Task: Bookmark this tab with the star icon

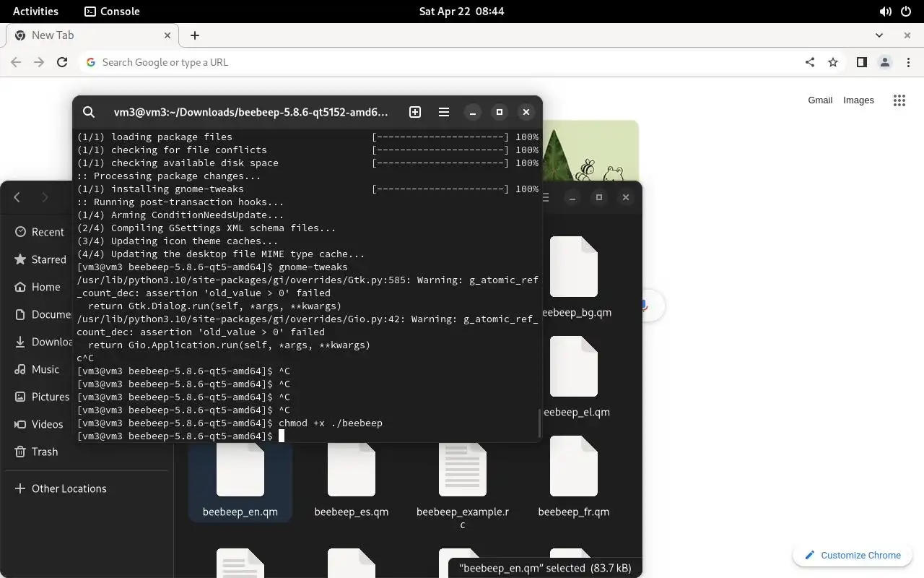Action: click(833, 62)
